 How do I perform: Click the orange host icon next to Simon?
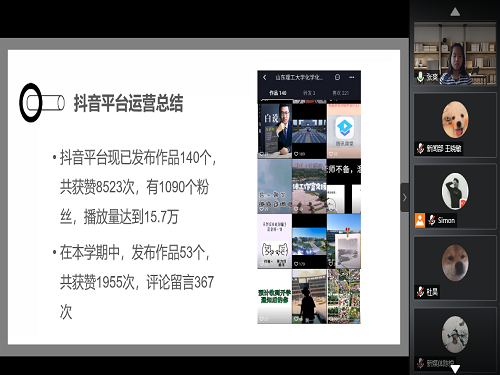(x=420, y=220)
